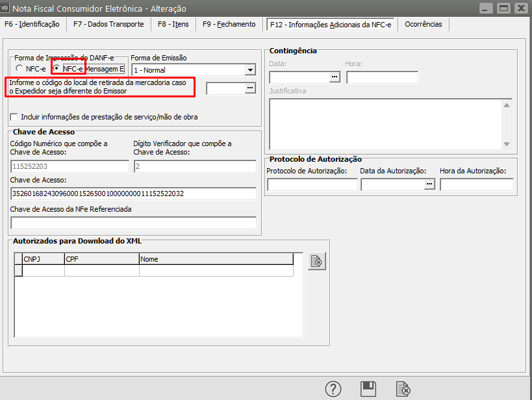The image size is (532, 400).
Task: Click the cancel document icon at bottom
Action: [x=403, y=388]
